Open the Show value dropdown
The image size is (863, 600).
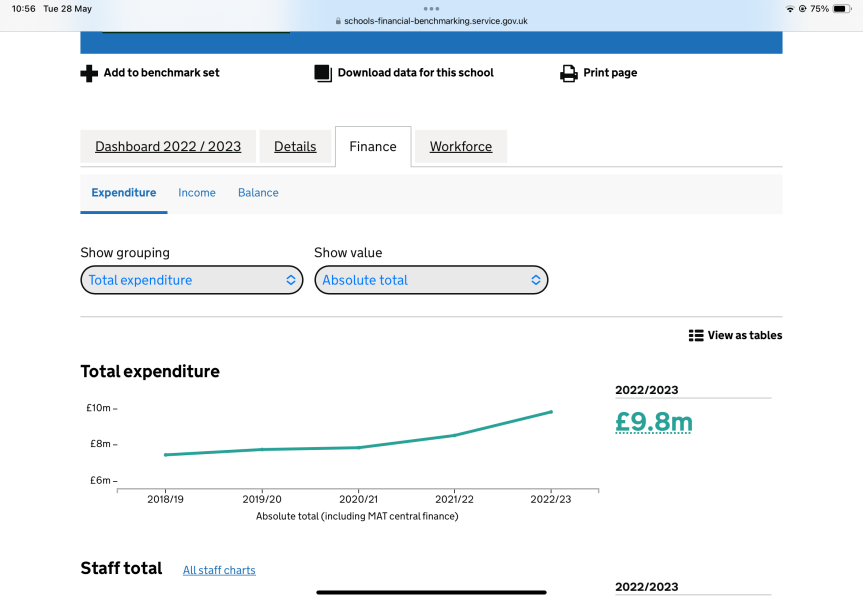[431, 280]
